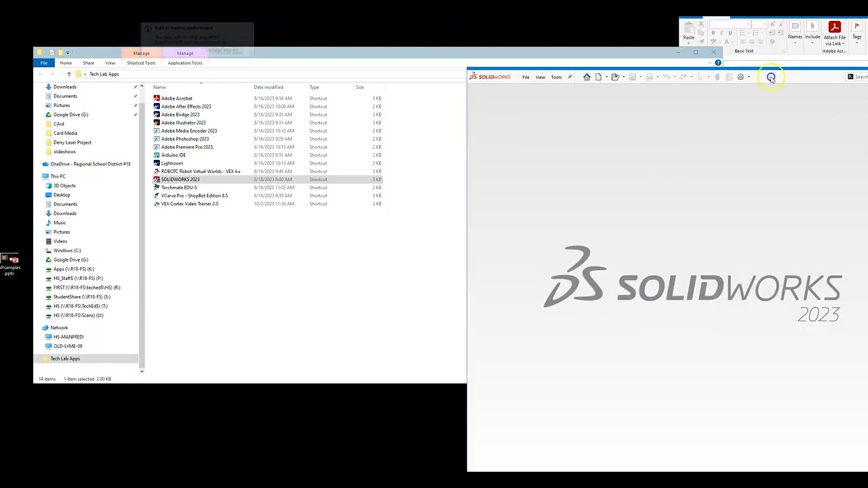
Task: Click the SOLIDWORKS Redo icon
Action: pyautogui.click(x=683, y=77)
